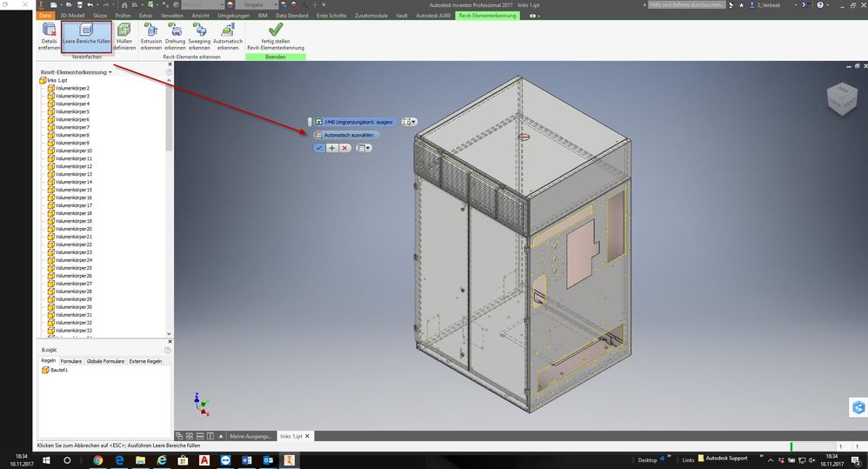Select Leere Bereiche füllen tool
Image resolution: width=868 pixels, height=469 pixels.
86,37
